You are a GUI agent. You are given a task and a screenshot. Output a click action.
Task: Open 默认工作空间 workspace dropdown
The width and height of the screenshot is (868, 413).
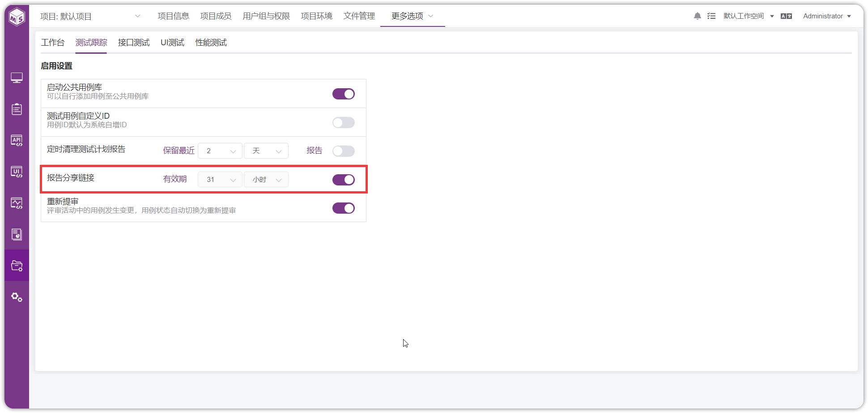click(749, 16)
